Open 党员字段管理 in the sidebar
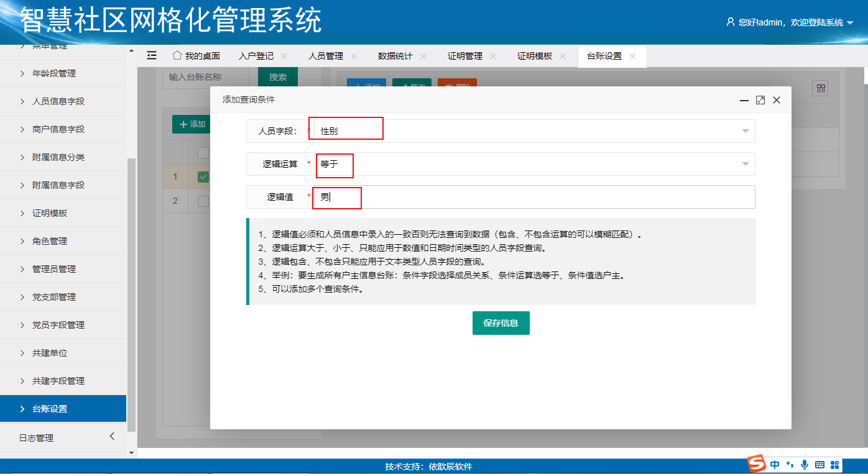This screenshot has width=868, height=474. [x=58, y=325]
